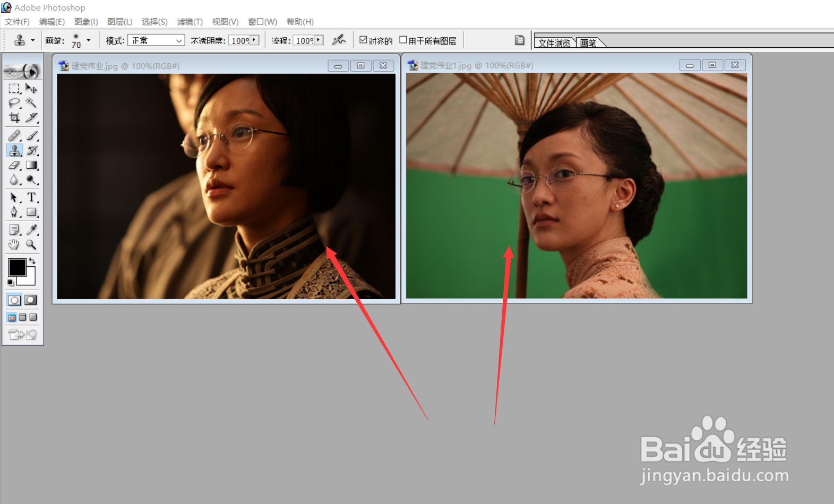The height and width of the screenshot is (504, 834).
Task: Select the Hand tool
Action: (x=14, y=245)
